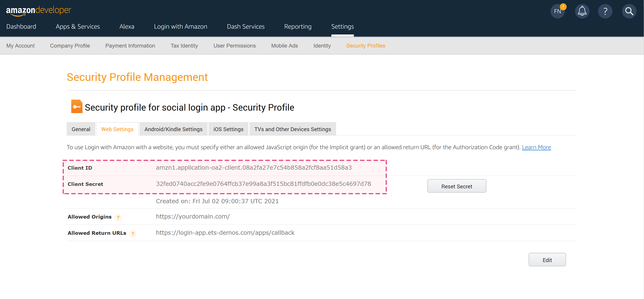Show Allowed Return URLs help icon

coord(133,234)
